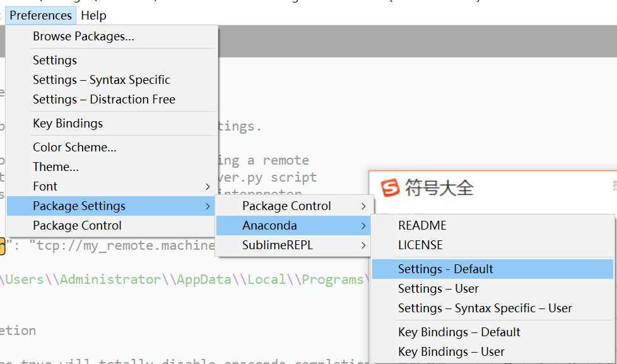Choose Settings – Distraction Free
The width and height of the screenshot is (617, 364).
112,100
